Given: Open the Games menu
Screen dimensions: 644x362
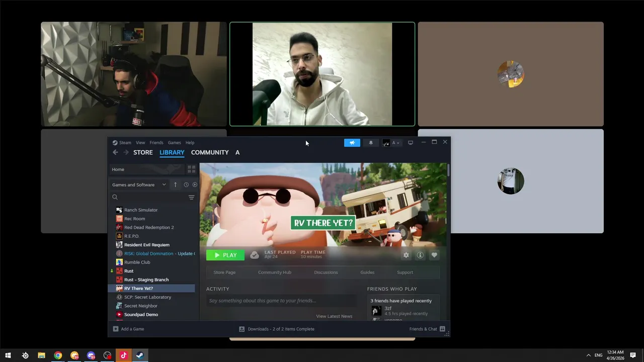Looking at the screenshot, I should [x=174, y=143].
